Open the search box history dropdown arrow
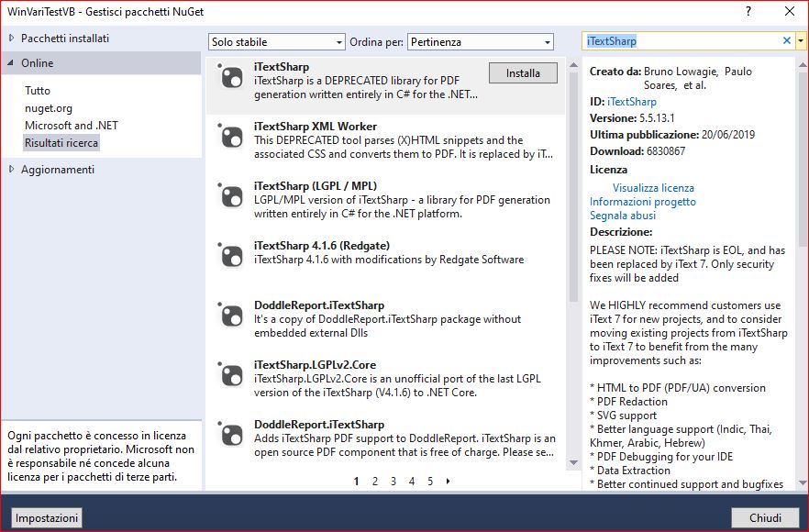This screenshot has width=809, height=532. (x=801, y=40)
